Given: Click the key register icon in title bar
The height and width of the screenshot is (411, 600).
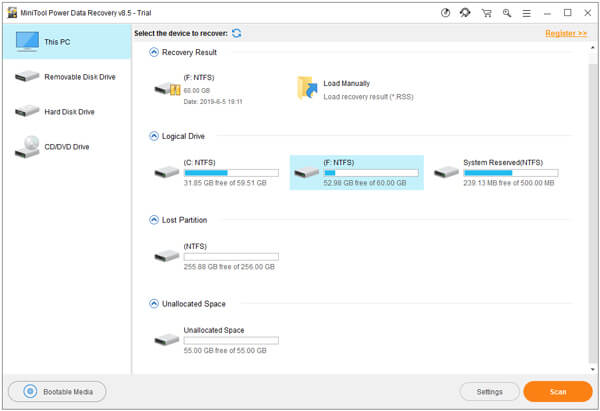Looking at the screenshot, I should click(x=507, y=13).
